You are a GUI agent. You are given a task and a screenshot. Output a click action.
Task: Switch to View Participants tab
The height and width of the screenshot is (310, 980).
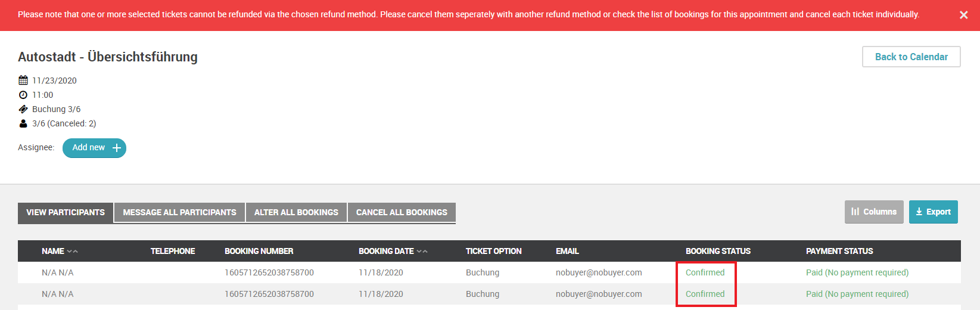pos(66,213)
